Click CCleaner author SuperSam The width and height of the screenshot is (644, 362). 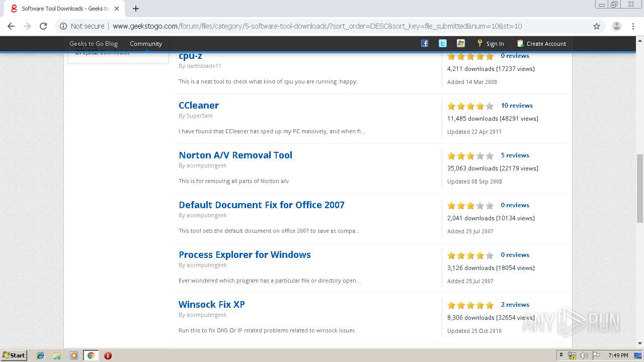pos(200,116)
